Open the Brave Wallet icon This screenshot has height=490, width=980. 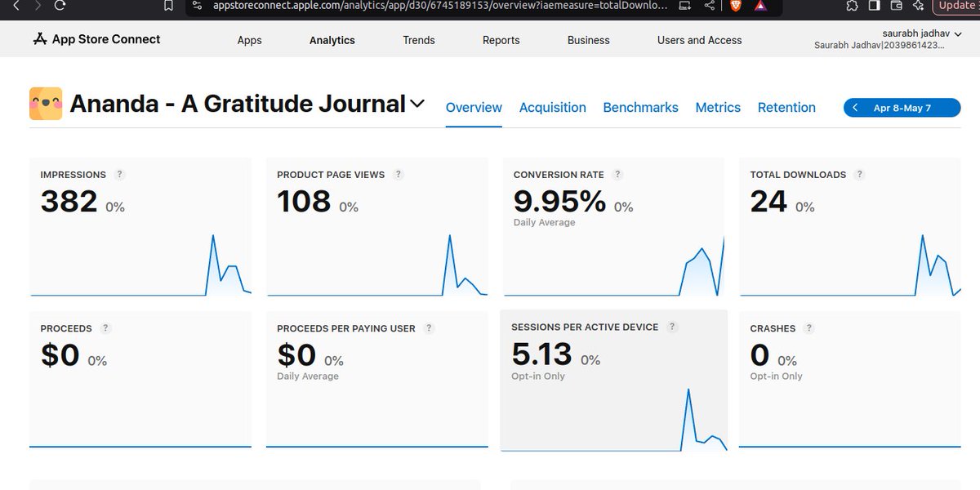pos(896,6)
